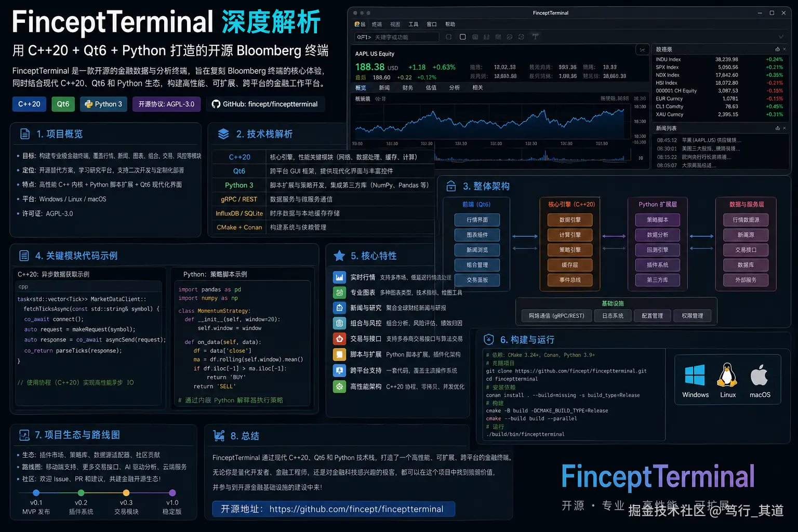Screen dimensions: 798x532
Task: Click the expand button above AAPL chart
Action: click(643, 50)
